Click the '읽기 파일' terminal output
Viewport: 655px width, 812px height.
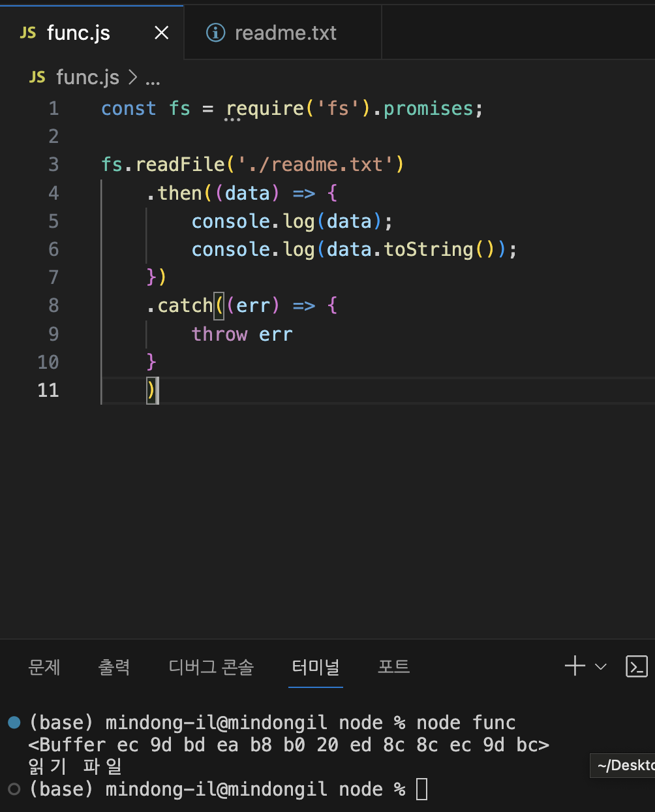click(75, 766)
